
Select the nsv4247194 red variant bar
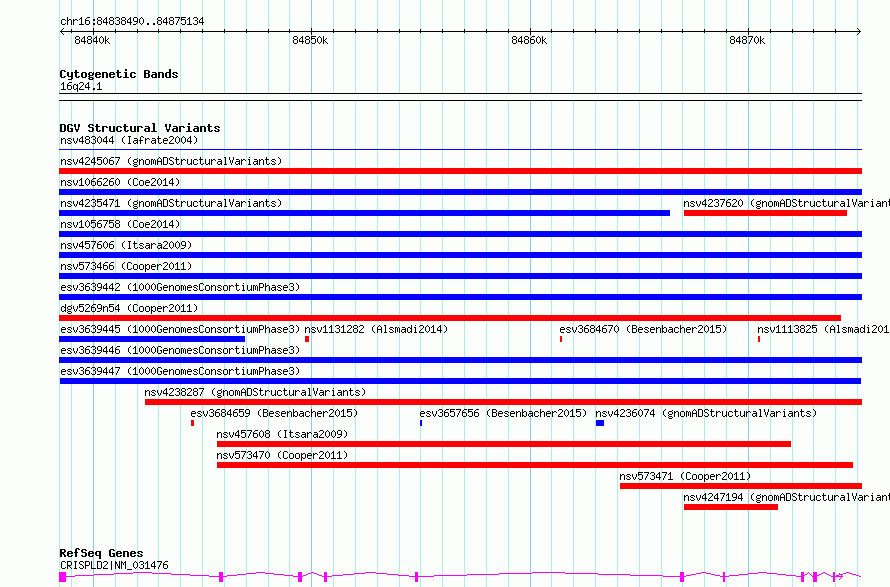click(x=731, y=507)
